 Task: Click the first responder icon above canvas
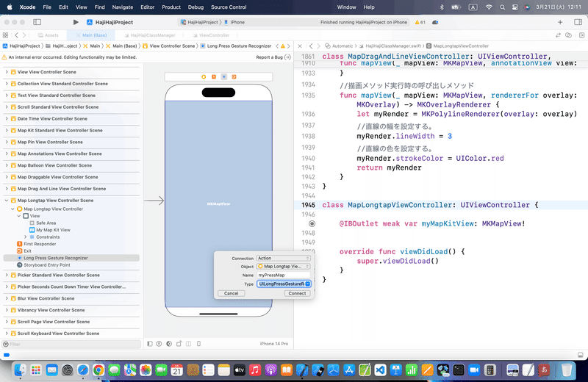(x=214, y=76)
